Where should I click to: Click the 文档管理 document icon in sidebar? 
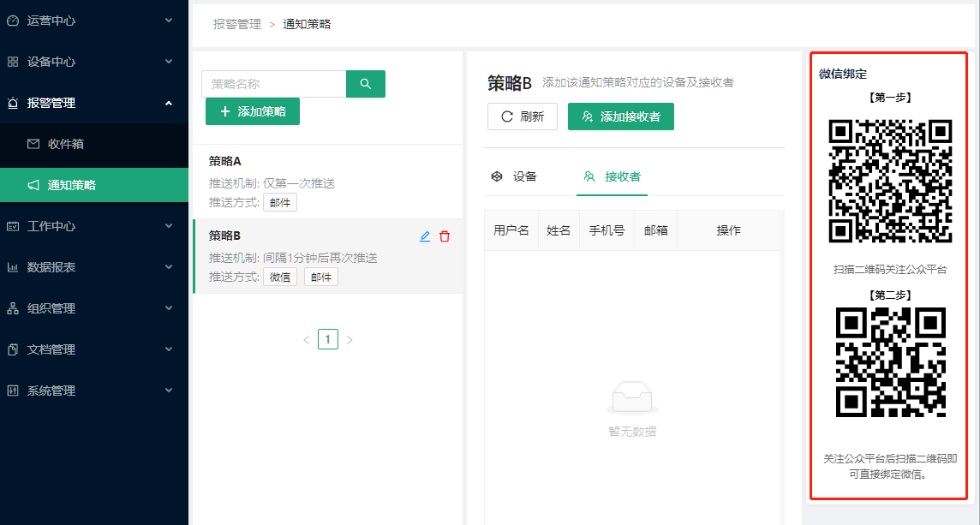pos(13,349)
